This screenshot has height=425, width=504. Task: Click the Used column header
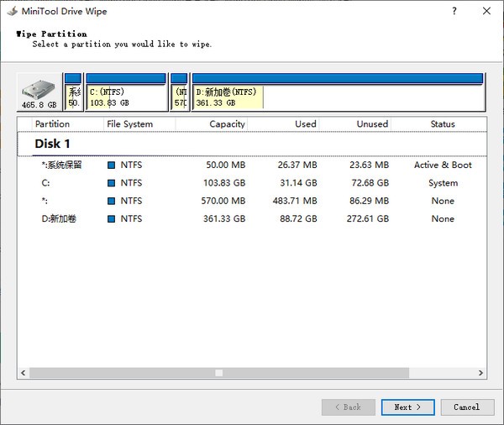coord(283,124)
